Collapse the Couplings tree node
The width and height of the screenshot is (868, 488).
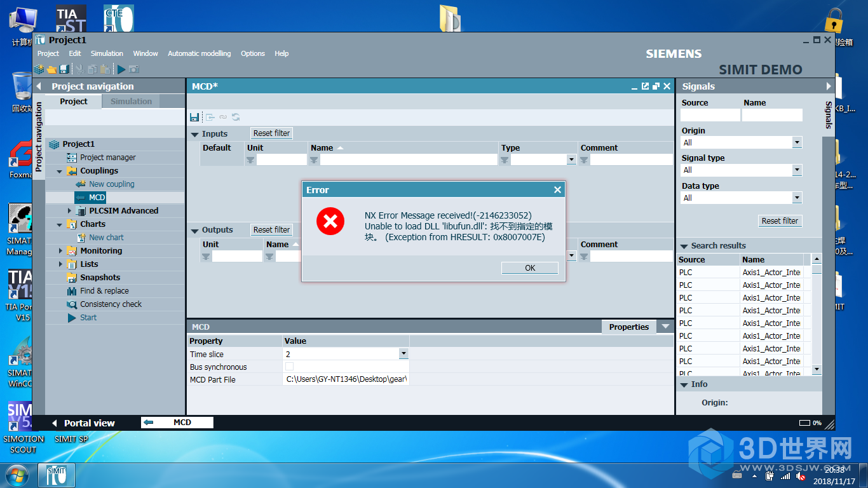[x=60, y=171]
